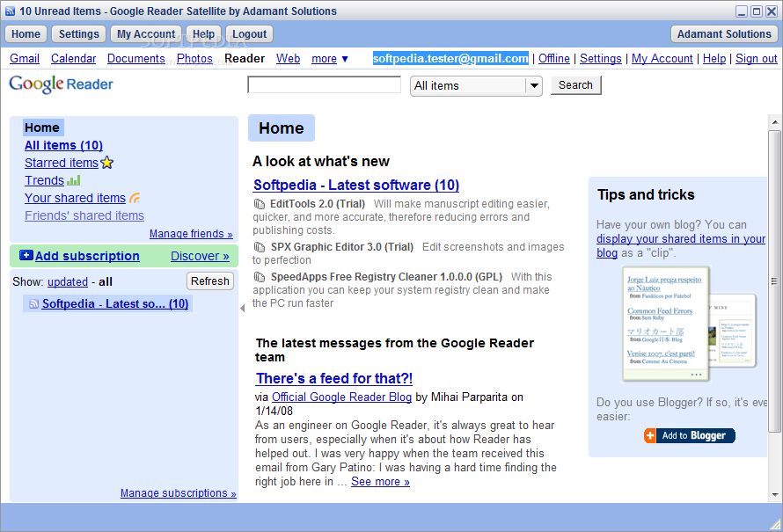Click the shared items broadcast icon
Image resolution: width=783 pixels, height=532 pixels.
135,198
